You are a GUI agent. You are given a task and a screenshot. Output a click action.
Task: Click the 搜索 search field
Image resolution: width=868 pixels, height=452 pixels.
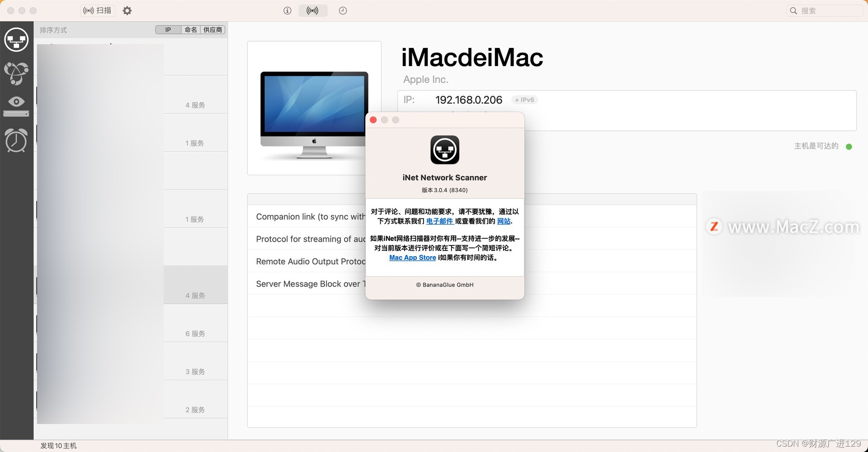pos(825,11)
